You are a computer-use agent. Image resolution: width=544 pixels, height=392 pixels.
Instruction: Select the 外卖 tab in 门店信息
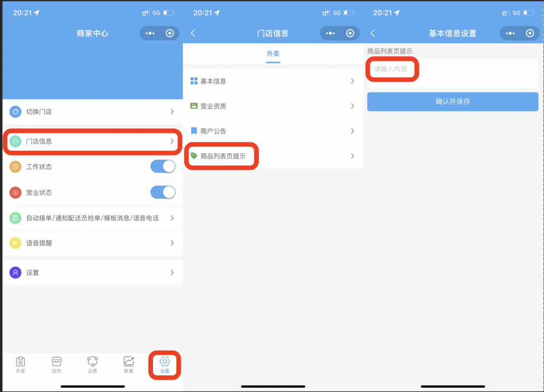pos(273,54)
